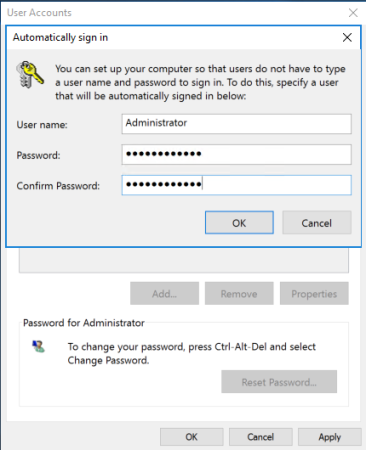This screenshot has height=450, width=366.
Task: Click OK at the bottom of User Accounts
Action: click(192, 437)
